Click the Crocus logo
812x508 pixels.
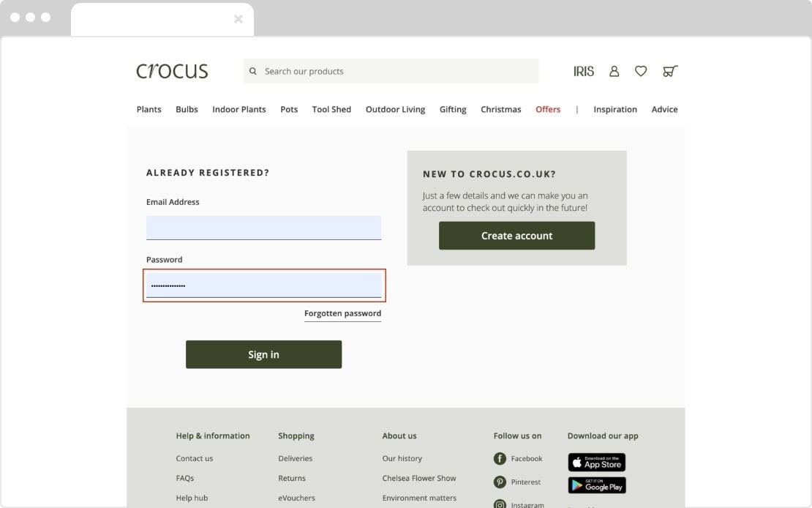(172, 71)
